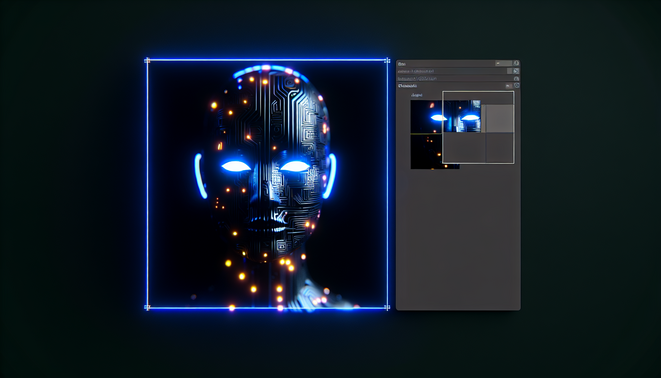The image size is (661, 378).
Task: Click the small button in the bold section header
Action: [509, 86]
